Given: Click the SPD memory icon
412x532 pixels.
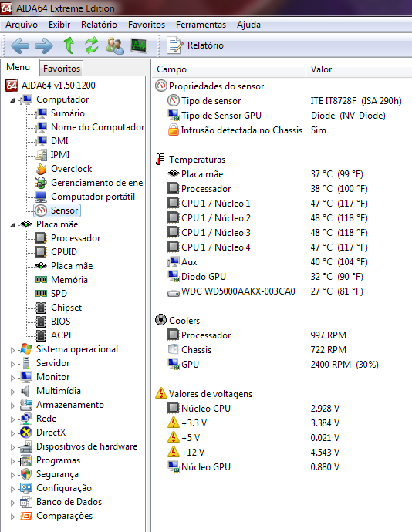Looking at the screenshot, I should point(41,294).
